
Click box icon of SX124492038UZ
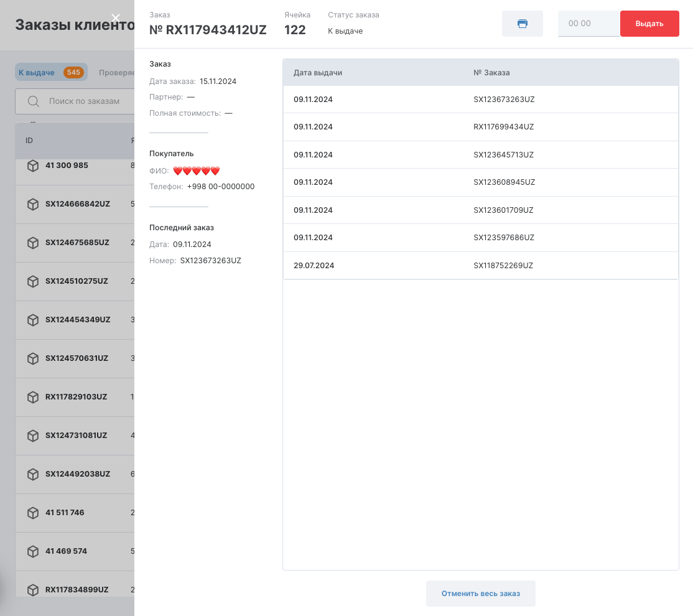tap(33, 474)
